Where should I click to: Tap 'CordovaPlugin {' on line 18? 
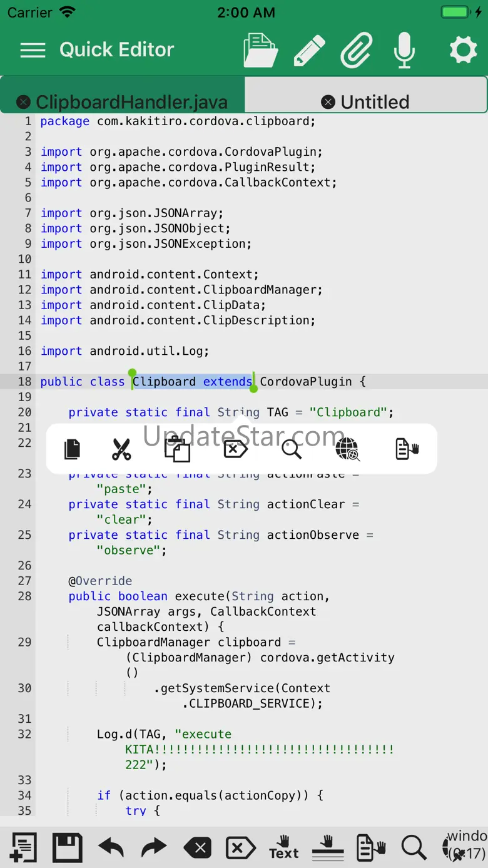pos(313,382)
